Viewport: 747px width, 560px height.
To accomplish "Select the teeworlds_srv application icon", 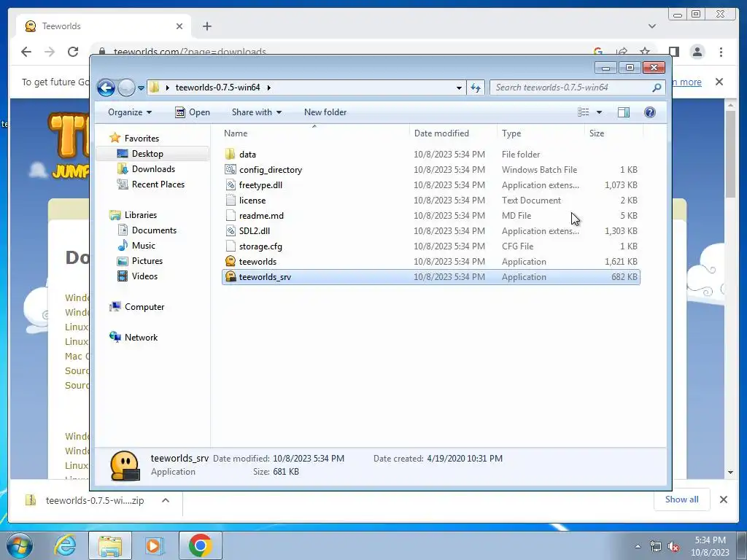I will pyautogui.click(x=230, y=276).
